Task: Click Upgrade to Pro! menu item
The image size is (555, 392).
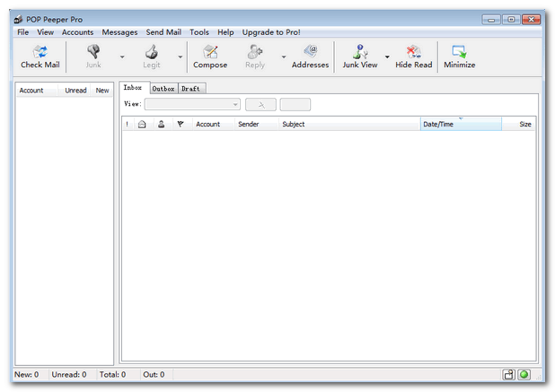Action: 271,32
